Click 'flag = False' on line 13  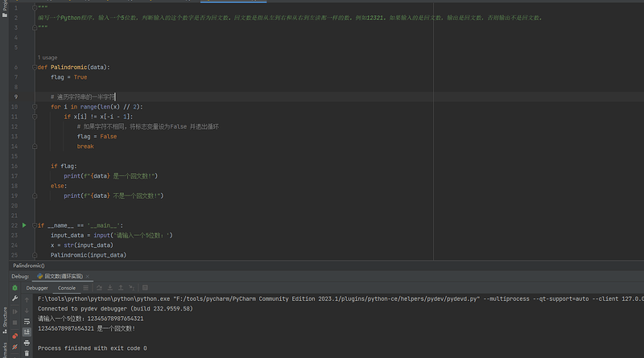click(97, 136)
